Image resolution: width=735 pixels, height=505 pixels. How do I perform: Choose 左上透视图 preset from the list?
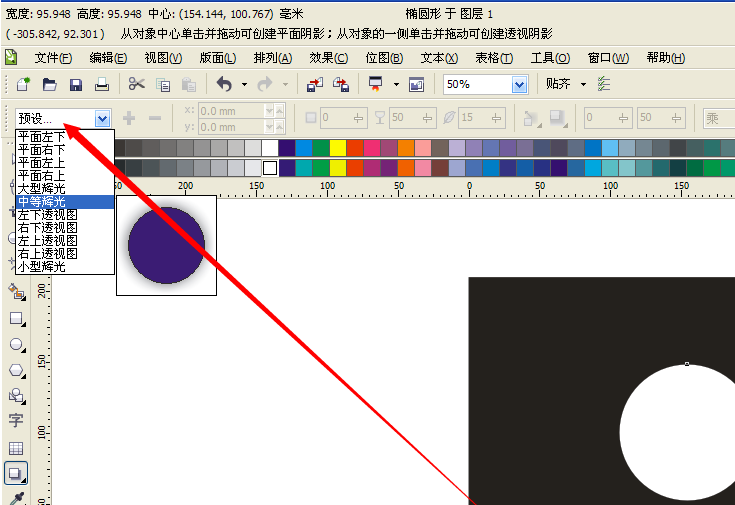click(x=65, y=241)
